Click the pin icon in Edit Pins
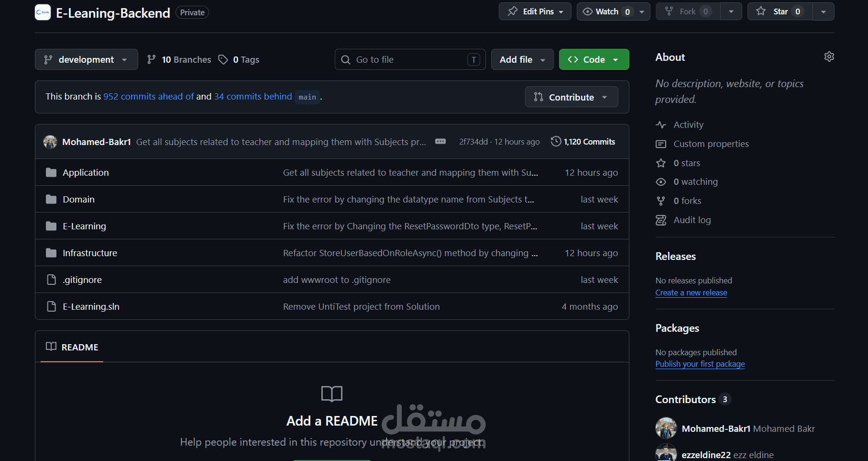 pos(513,11)
